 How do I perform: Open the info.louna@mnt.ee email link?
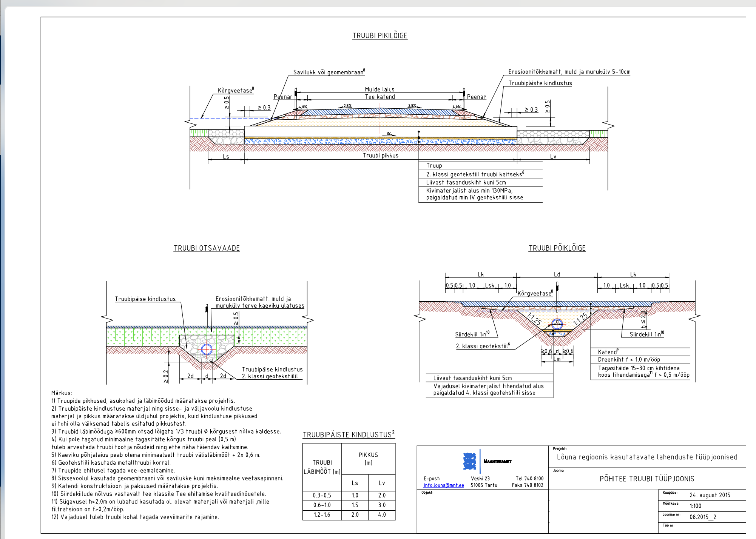[443, 485]
